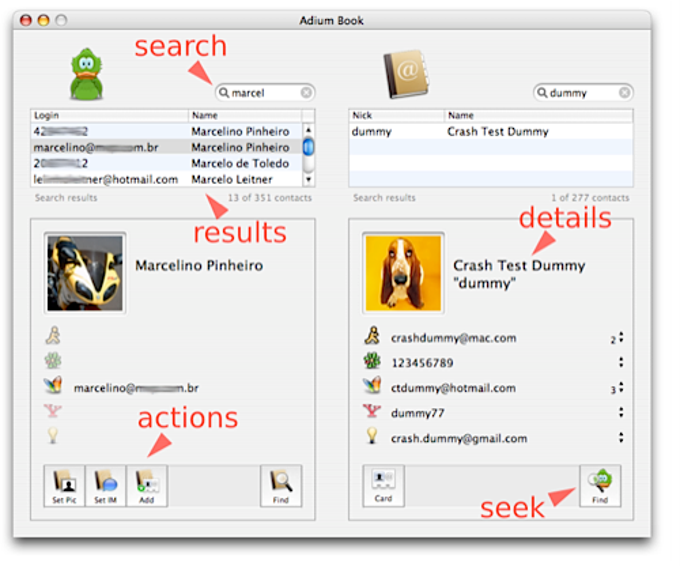Minimize the Adium Book window
Viewport: 680px width, 566px height.
tap(43, 20)
